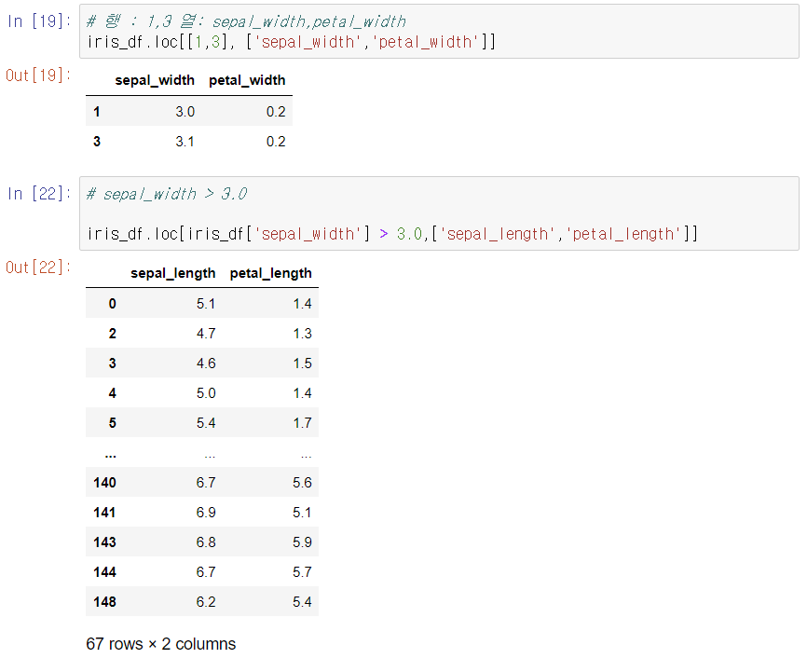Click the sepal_length column header
Image resolution: width=807 pixels, height=672 pixels.
pos(173,273)
